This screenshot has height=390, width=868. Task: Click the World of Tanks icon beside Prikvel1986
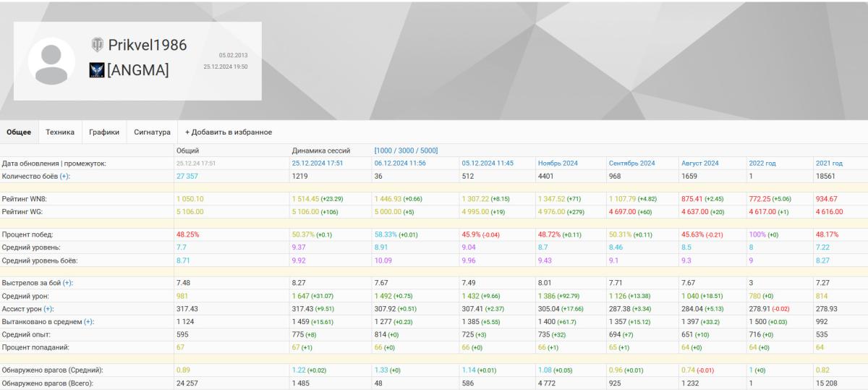[97, 45]
